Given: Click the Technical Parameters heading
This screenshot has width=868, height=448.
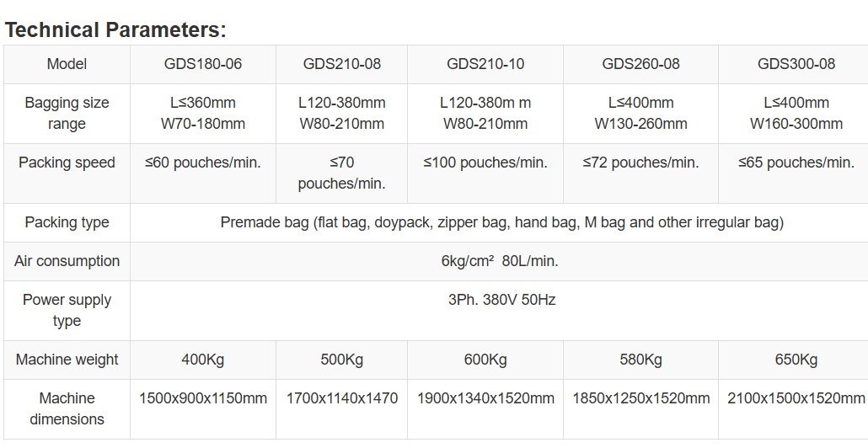Looking at the screenshot, I should click(115, 29).
